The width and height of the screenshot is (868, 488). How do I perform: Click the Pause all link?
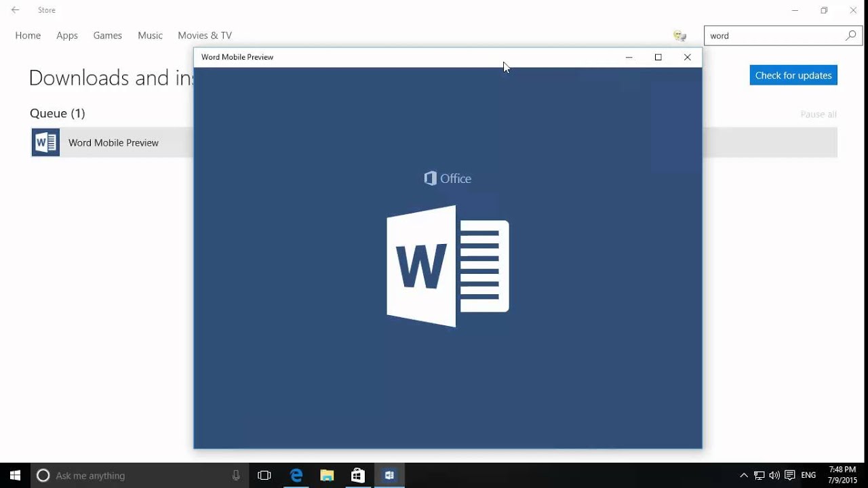click(818, 115)
